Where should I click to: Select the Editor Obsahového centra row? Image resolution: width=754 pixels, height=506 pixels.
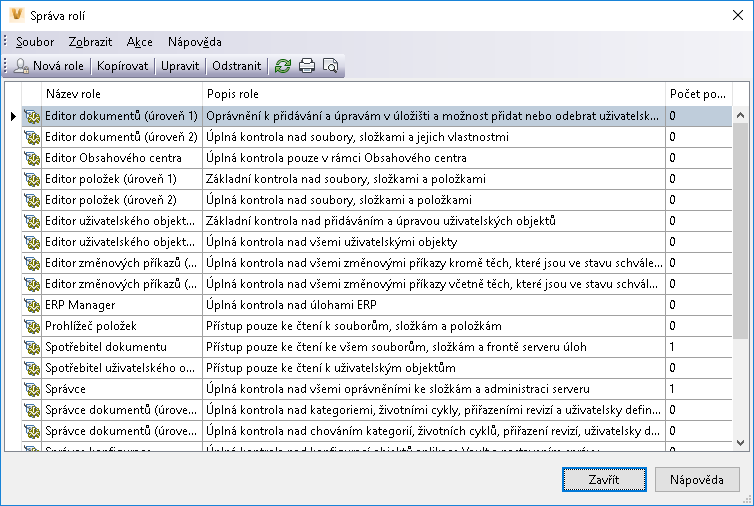[120, 158]
